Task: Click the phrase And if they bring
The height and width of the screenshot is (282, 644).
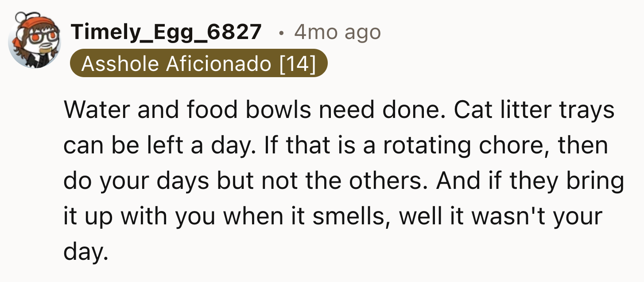Action: [x=529, y=181]
